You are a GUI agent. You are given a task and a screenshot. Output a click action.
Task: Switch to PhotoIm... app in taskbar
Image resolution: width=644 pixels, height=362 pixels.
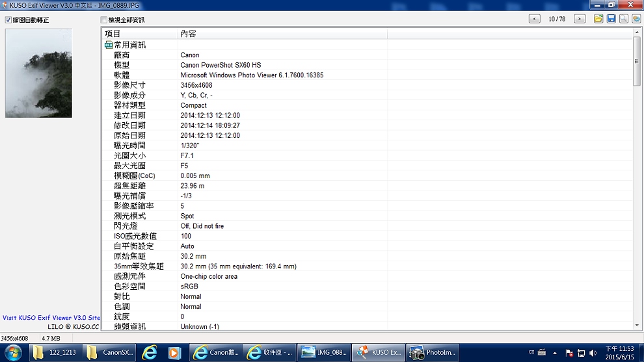[x=433, y=352]
